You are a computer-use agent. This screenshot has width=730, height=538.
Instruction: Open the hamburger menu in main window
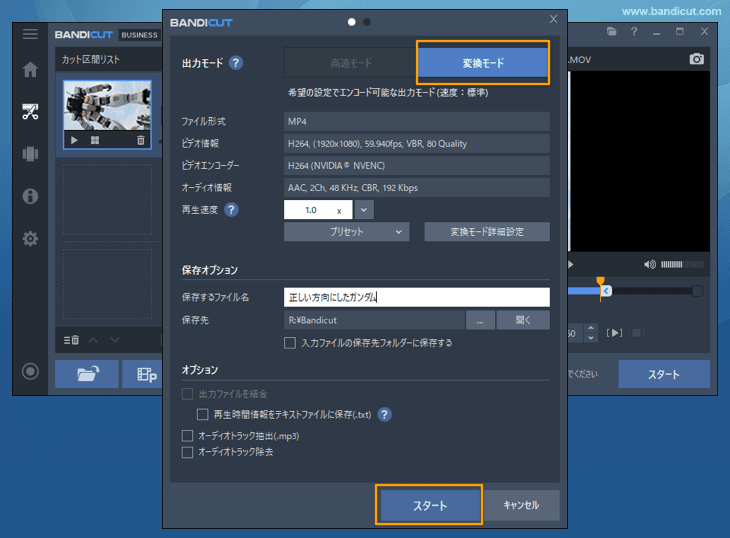(x=30, y=34)
